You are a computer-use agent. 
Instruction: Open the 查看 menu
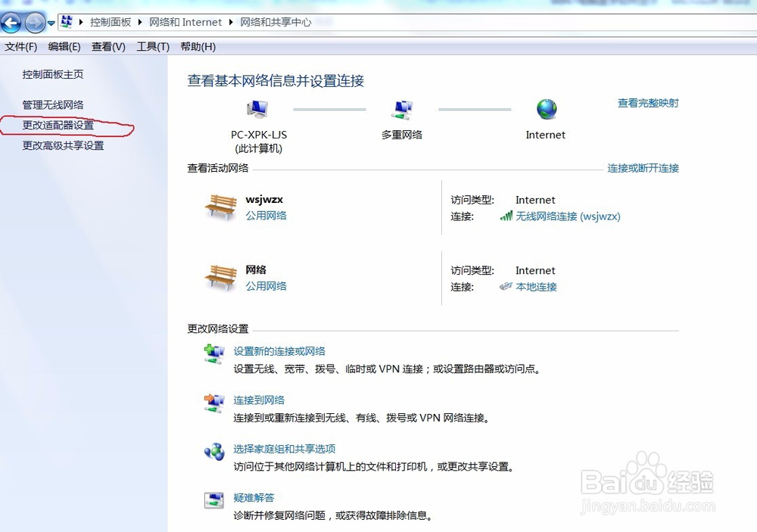[107, 46]
